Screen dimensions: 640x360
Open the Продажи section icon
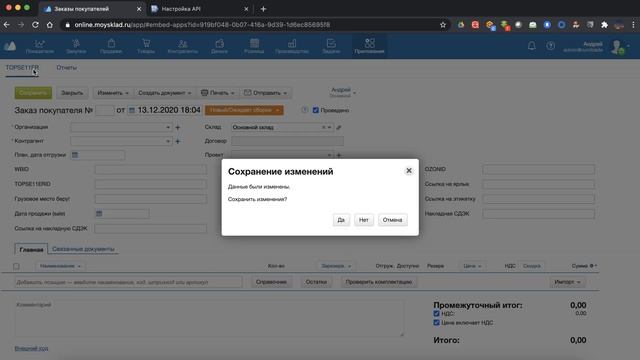(111, 43)
